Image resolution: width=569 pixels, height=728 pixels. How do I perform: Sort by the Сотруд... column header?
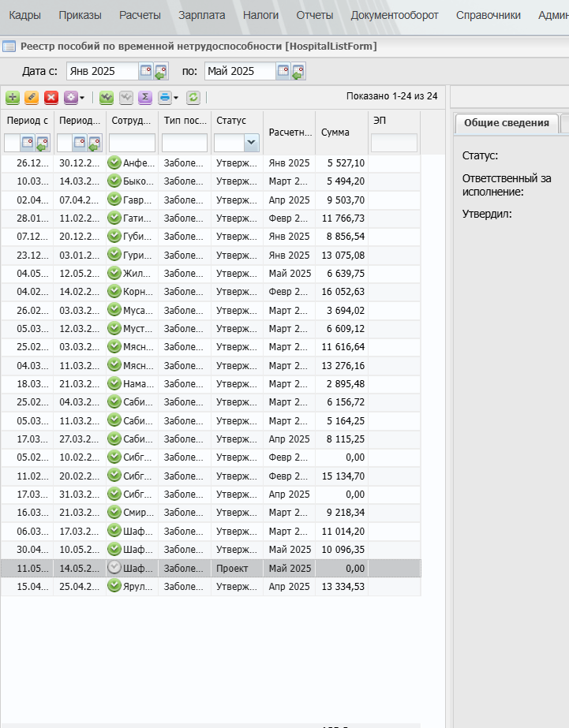132,120
